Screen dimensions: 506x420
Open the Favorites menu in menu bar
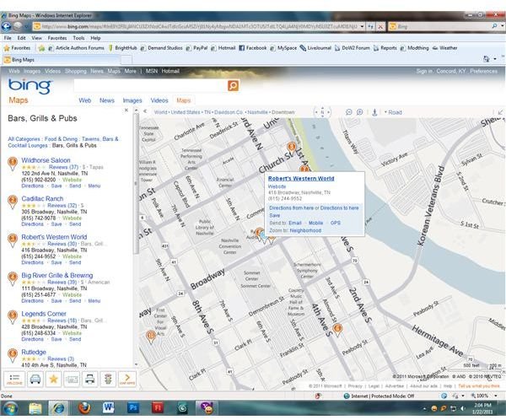coord(57,38)
